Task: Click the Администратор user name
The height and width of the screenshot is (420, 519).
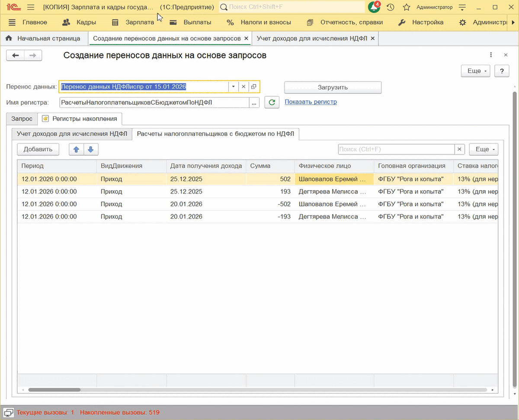Action: tap(434, 7)
